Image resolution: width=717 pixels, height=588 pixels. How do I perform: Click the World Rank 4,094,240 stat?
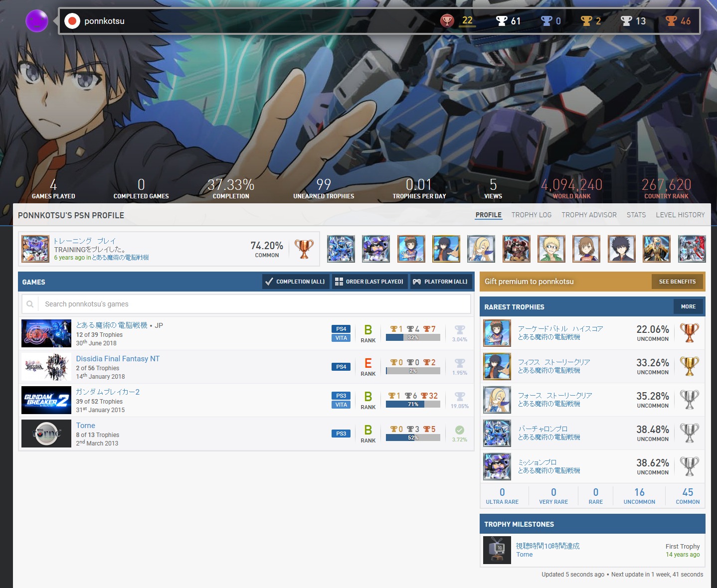pyautogui.click(x=571, y=188)
